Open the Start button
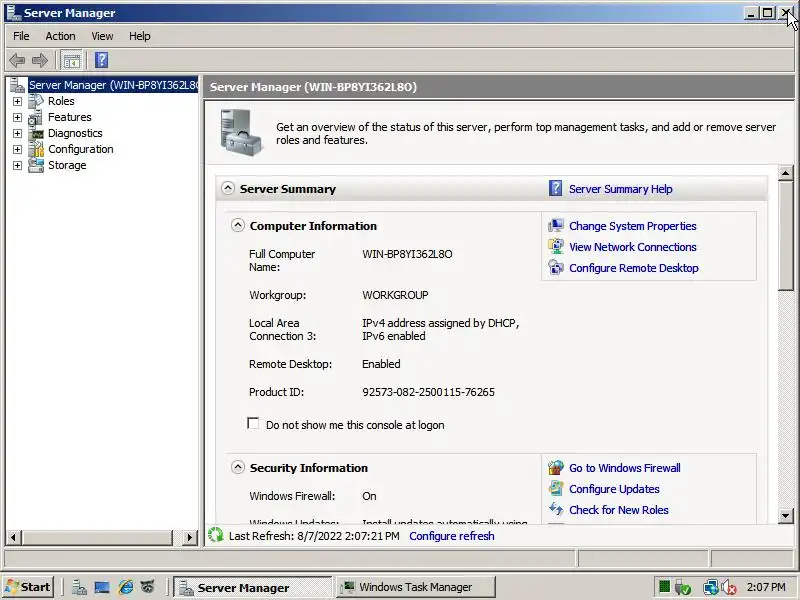Image resolution: width=800 pixels, height=600 pixels. [x=29, y=587]
